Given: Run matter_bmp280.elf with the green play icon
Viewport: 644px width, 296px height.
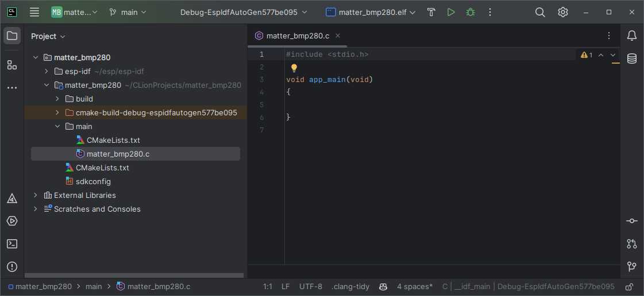Looking at the screenshot, I should [x=451, y=12].
